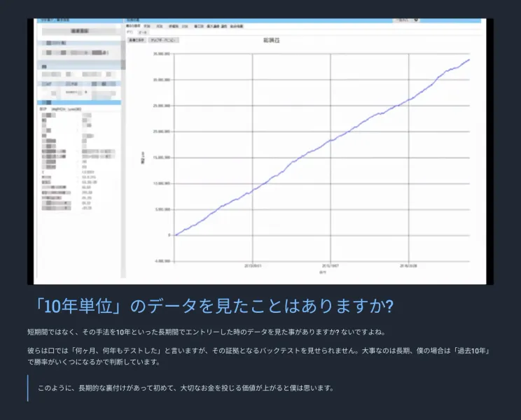521x420 pixels.
Task: Click the heading 「10年単位」のデータを見たことはありますか?
Action: click(214, 306)
